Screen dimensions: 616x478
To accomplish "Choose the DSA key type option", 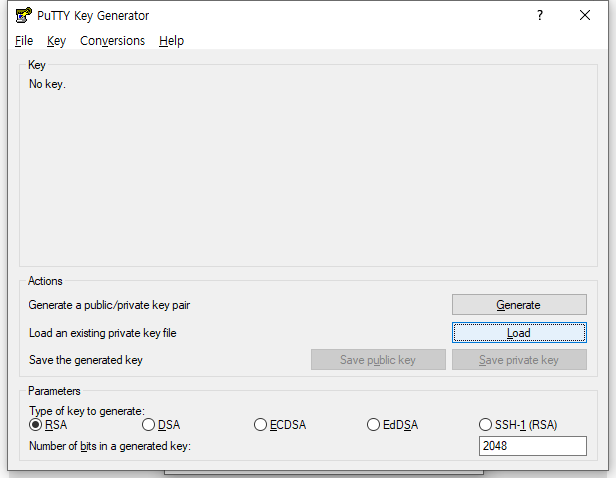I will tap(149, 425).
